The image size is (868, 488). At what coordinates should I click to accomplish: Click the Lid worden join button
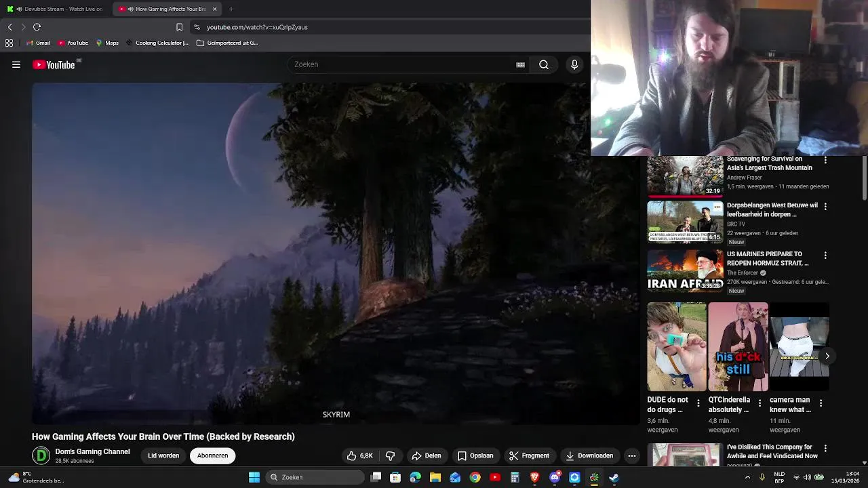pyautogui.click(x=163, y=455)
